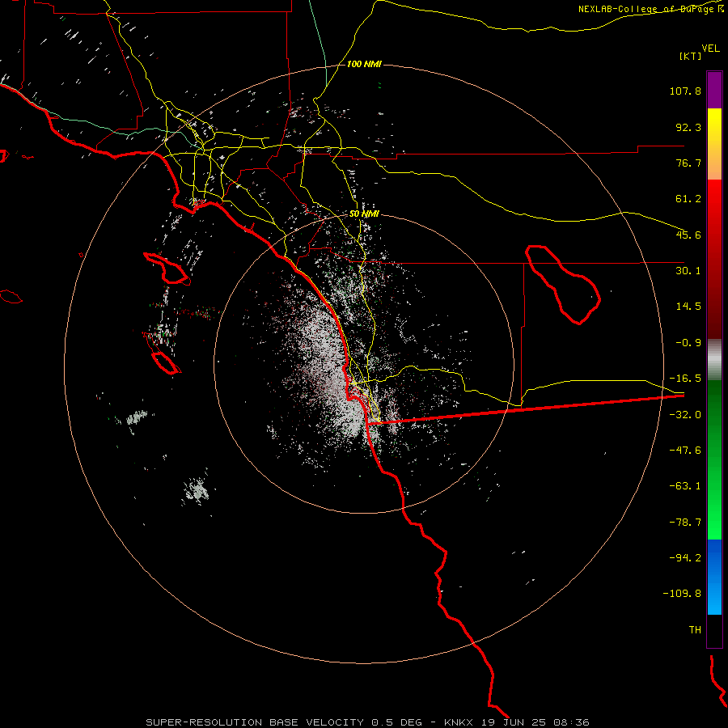
Task: Click the -0.9 legend value
Action: [x=688, y=343]
